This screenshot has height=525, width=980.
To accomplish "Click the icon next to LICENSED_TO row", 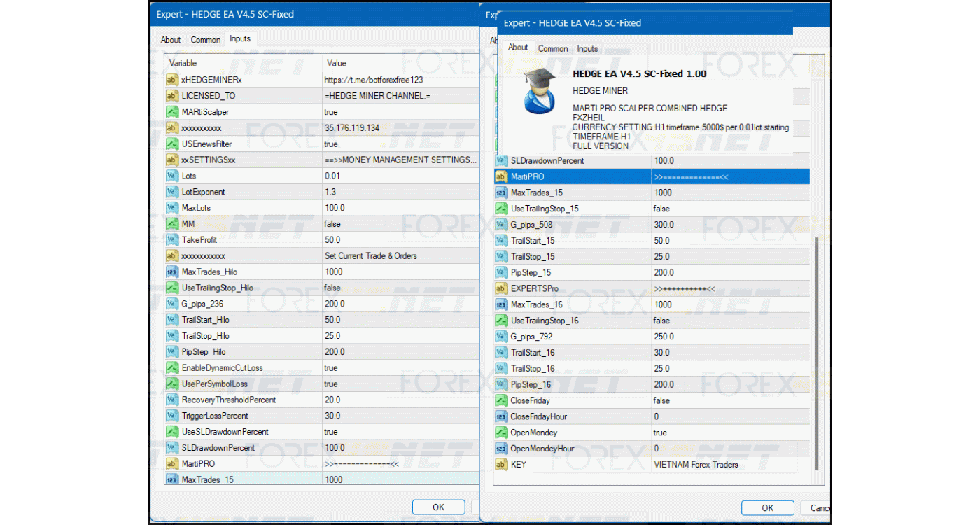I will pos(172,96).
